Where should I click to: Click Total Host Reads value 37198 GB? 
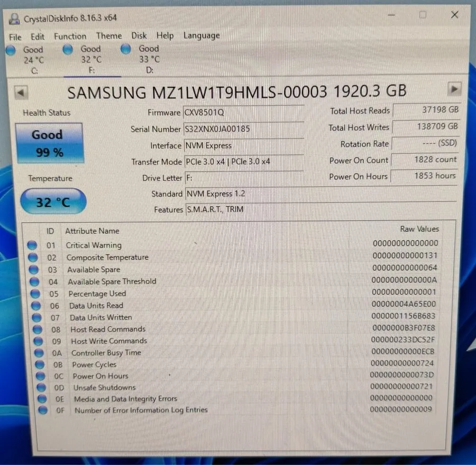(x=426, y=110)
